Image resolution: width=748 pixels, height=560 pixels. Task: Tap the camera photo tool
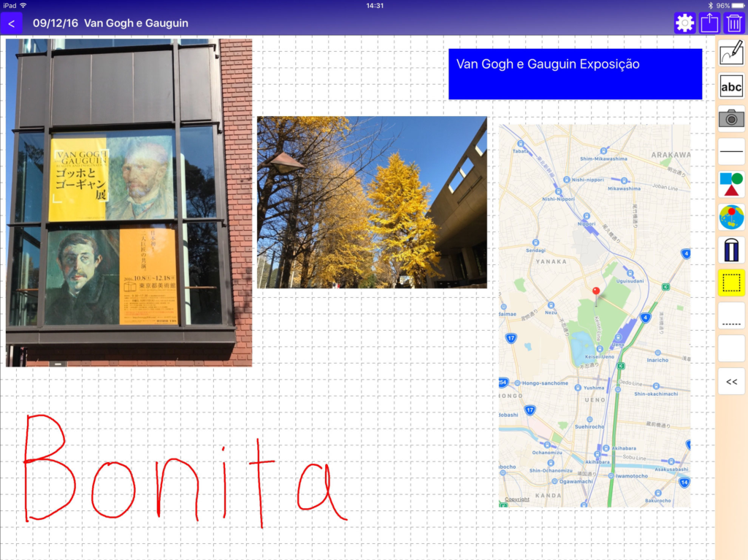tap(731, 118)
